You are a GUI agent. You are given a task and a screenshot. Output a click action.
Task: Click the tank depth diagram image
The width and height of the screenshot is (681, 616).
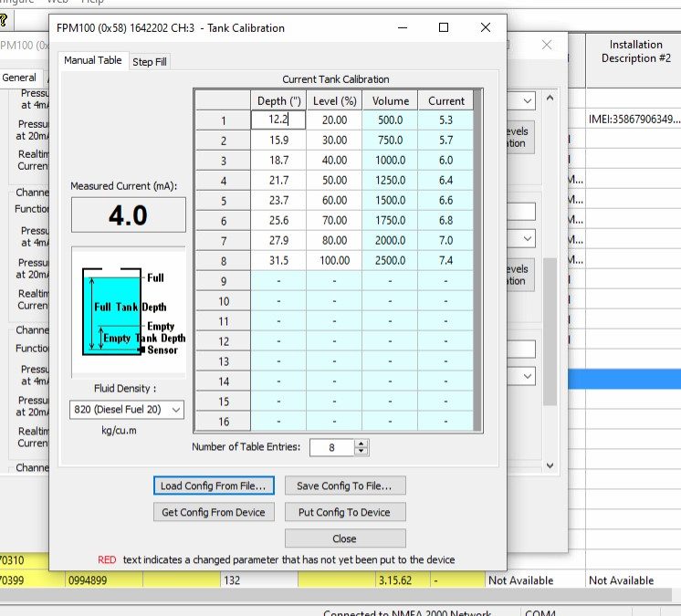[x=128, y=311]
